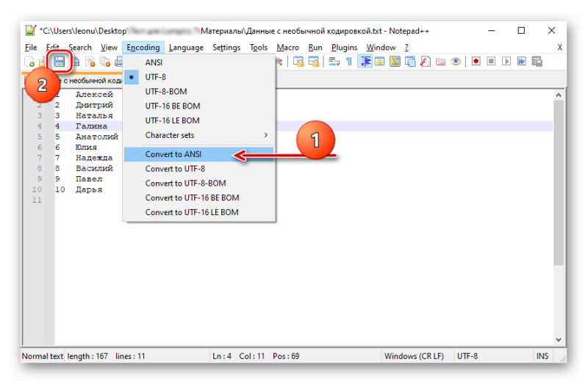Open the Tools menu
Screen dimensions: 588x384
(x=259, y=48)
